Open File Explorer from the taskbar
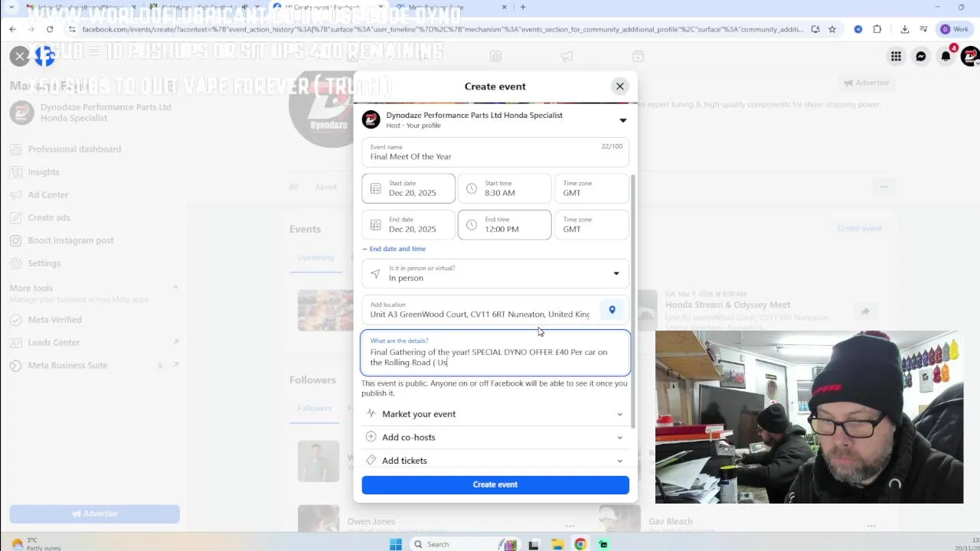Viewport: 980px width, 551px height. [557, 544]
